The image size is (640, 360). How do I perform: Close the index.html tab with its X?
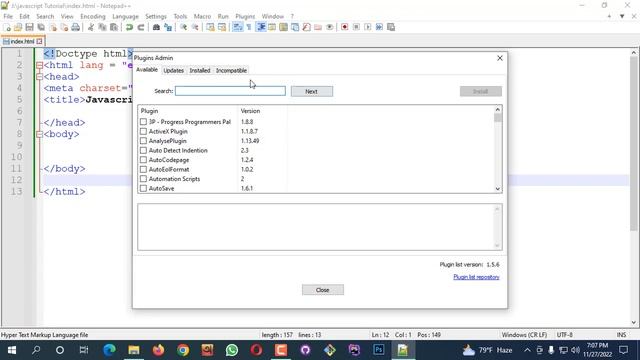click(x=39, y=41)
